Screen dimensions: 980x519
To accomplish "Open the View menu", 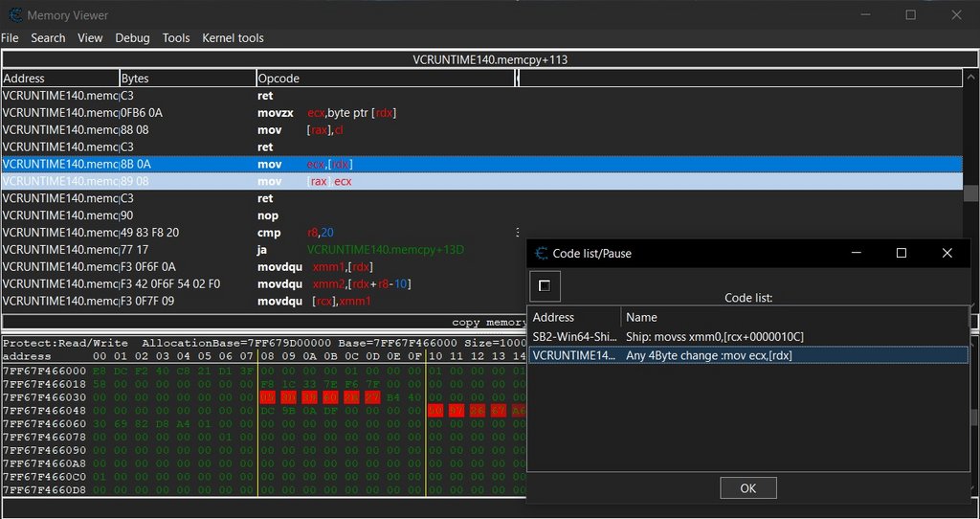I will pyautogui.click(x=90, y=38).
